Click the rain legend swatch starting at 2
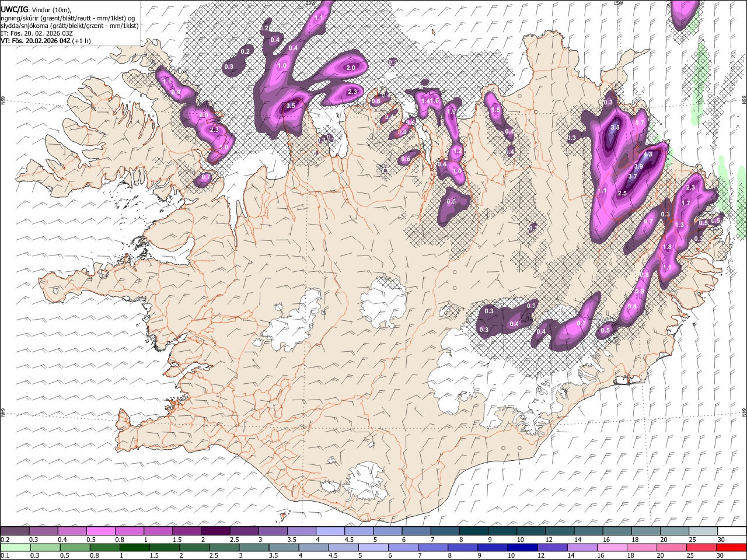The height and width of the screenshot is (560, 747). pyautogui.click(x=194, y=547)
